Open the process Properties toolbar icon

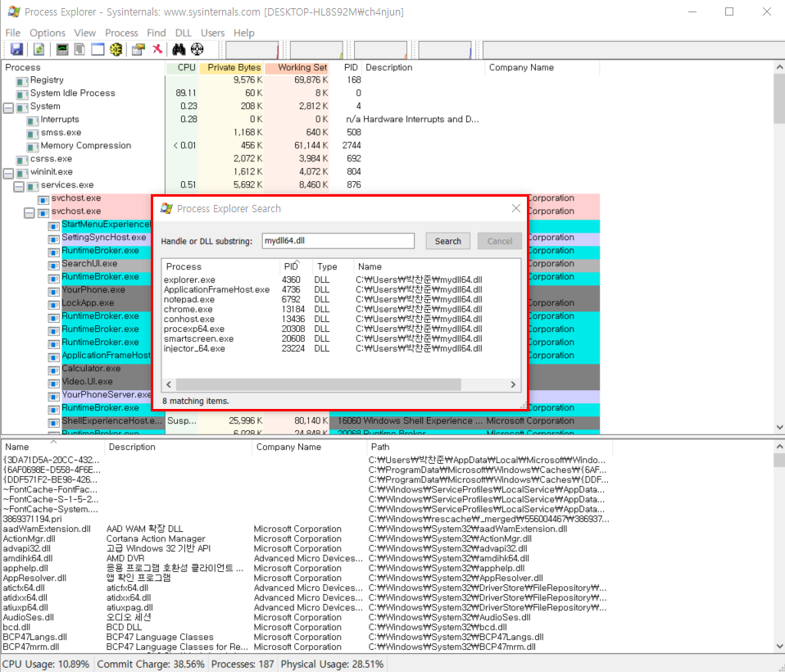coord(138,49)
